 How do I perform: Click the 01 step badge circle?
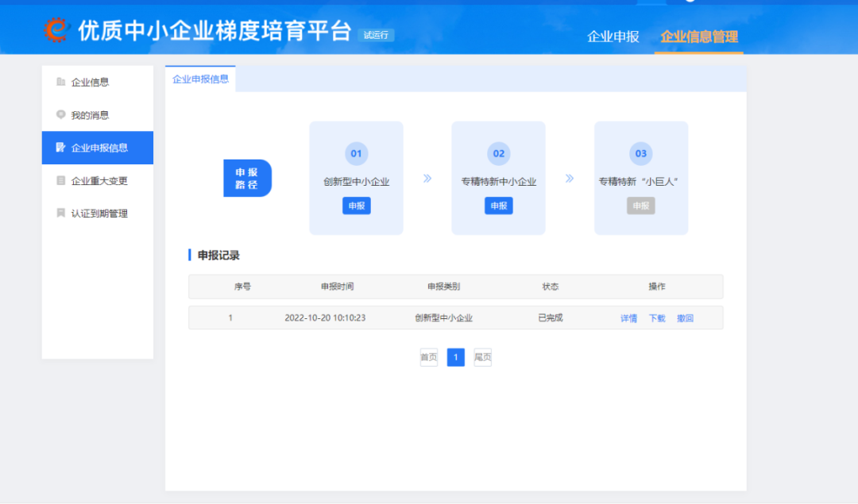click(356, 154)
